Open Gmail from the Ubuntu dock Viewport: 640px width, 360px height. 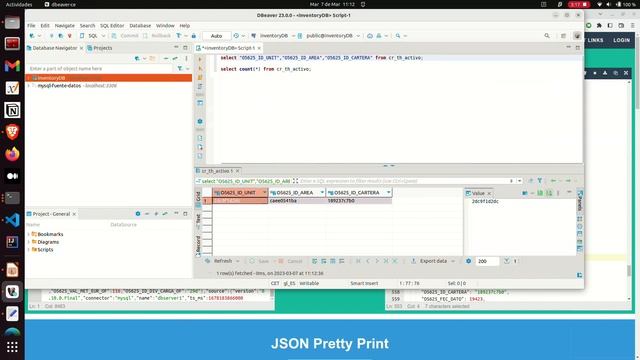pos(12,66)
